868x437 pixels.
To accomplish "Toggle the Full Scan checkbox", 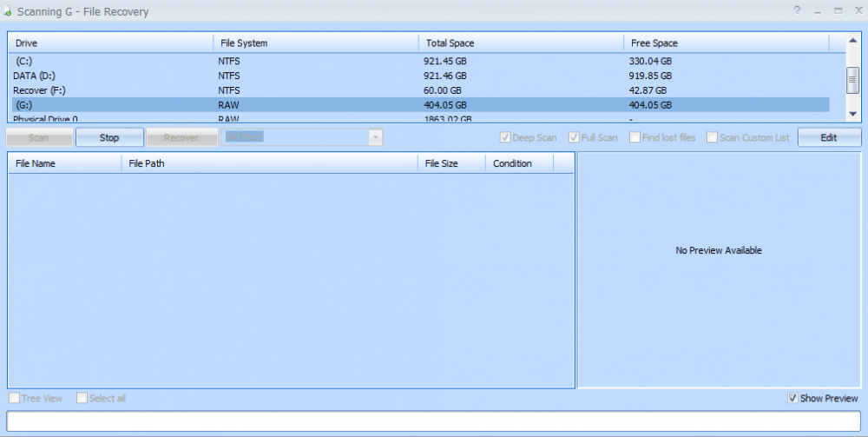I will point(574,137).
